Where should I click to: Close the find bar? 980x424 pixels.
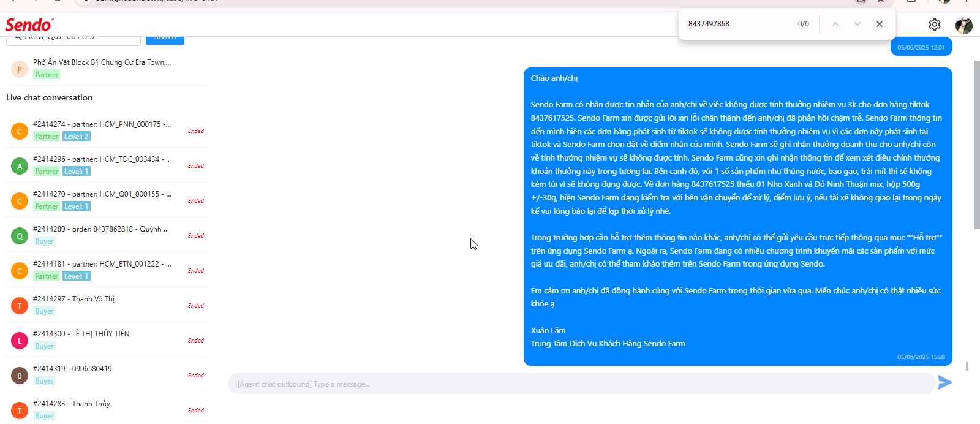click(x=880, y=24)
